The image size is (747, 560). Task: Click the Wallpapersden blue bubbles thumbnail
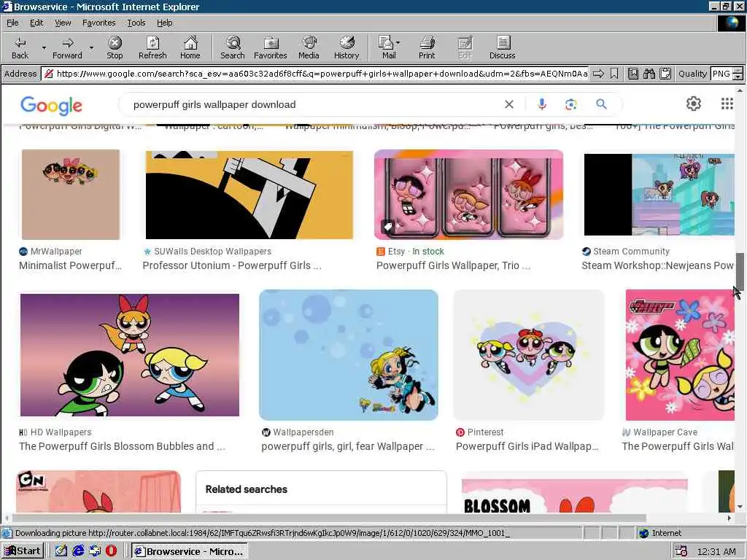349,355
